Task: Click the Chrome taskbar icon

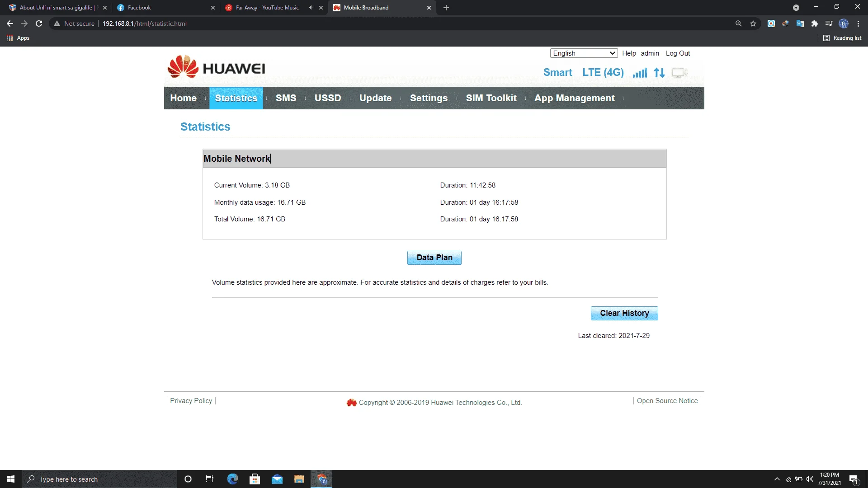Action: pyautogui.click(x=321, y=479)
